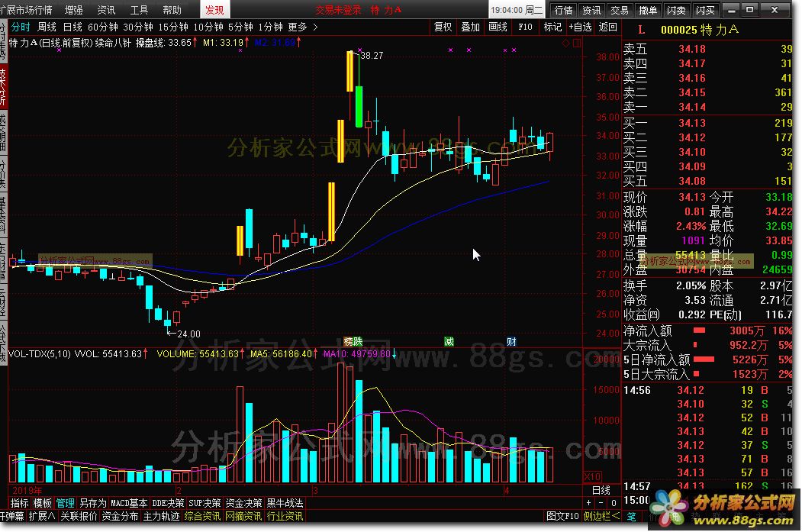Zoom in chart with + button
Viewport: 802px width, 532px height.
(x=588, y=503)
